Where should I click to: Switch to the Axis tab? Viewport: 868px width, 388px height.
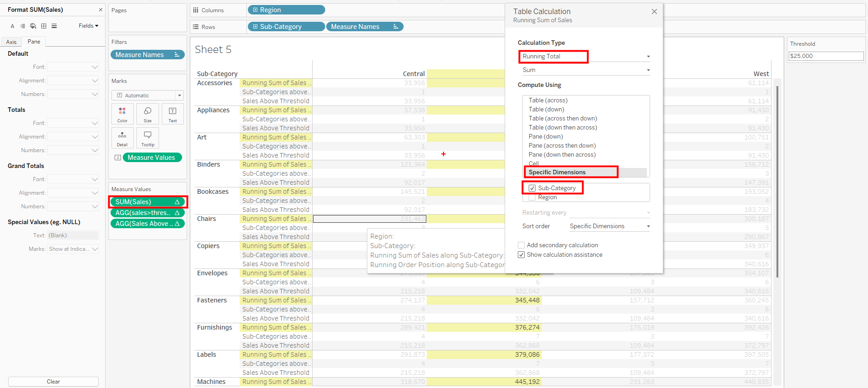click(x=11, y=42)
